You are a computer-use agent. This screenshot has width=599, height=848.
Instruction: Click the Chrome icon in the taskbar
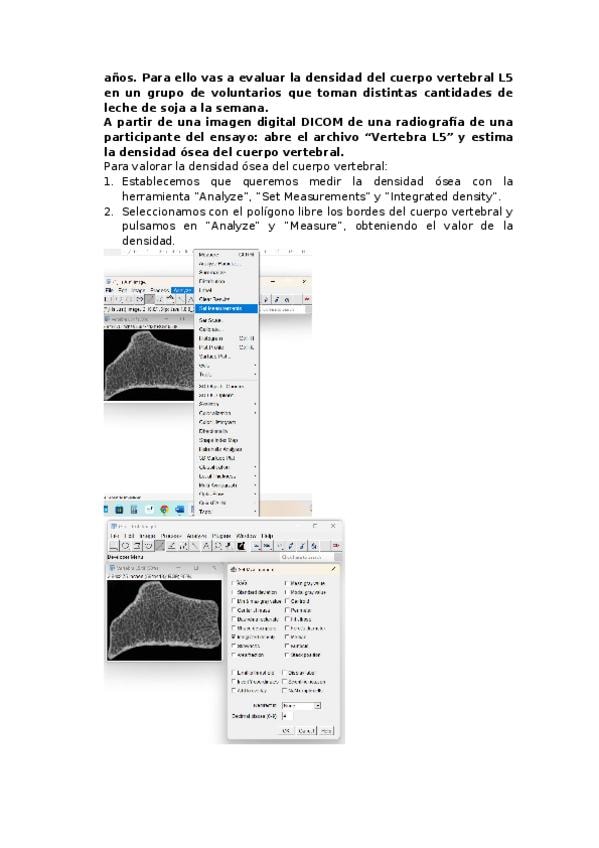164,509
